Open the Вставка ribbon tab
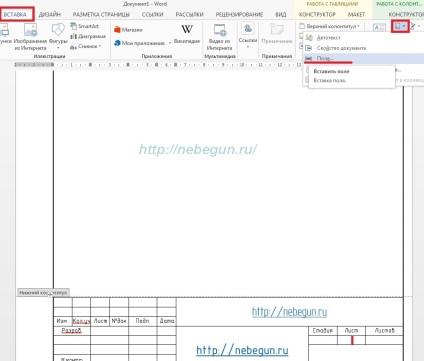The width and height of the screenshot is (424, 361). [15, 15]
